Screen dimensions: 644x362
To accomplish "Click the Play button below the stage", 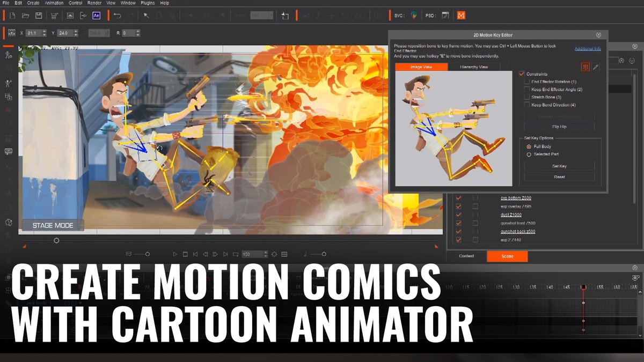I will point(175,254).
